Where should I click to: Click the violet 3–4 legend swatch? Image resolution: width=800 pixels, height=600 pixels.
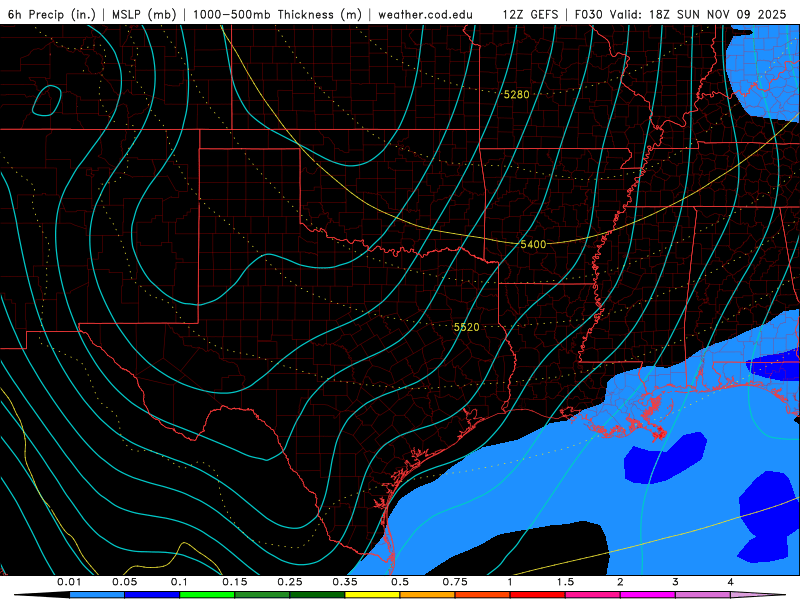pyautogui.click(x=703, y=595)
